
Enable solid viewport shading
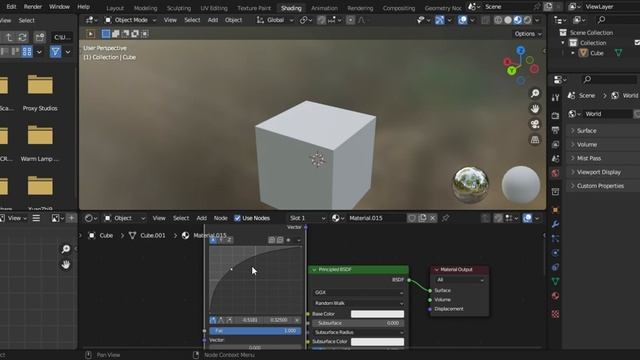tap(508, 20)
